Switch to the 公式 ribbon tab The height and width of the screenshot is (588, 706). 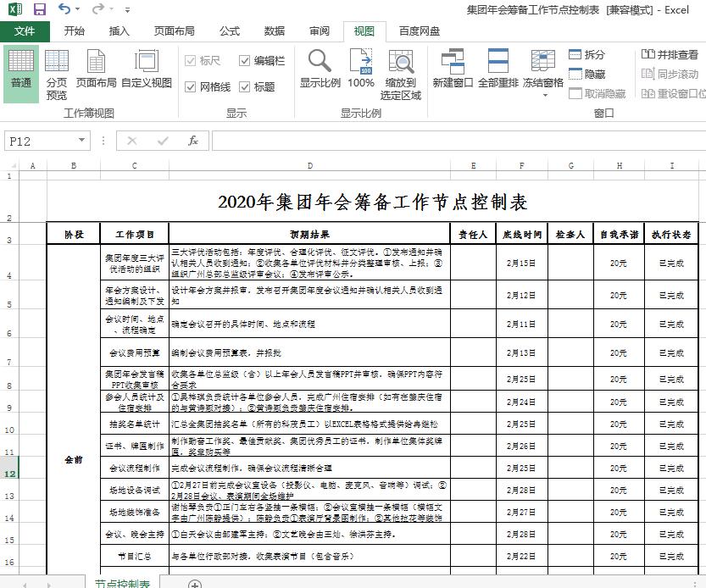[228, 31]
